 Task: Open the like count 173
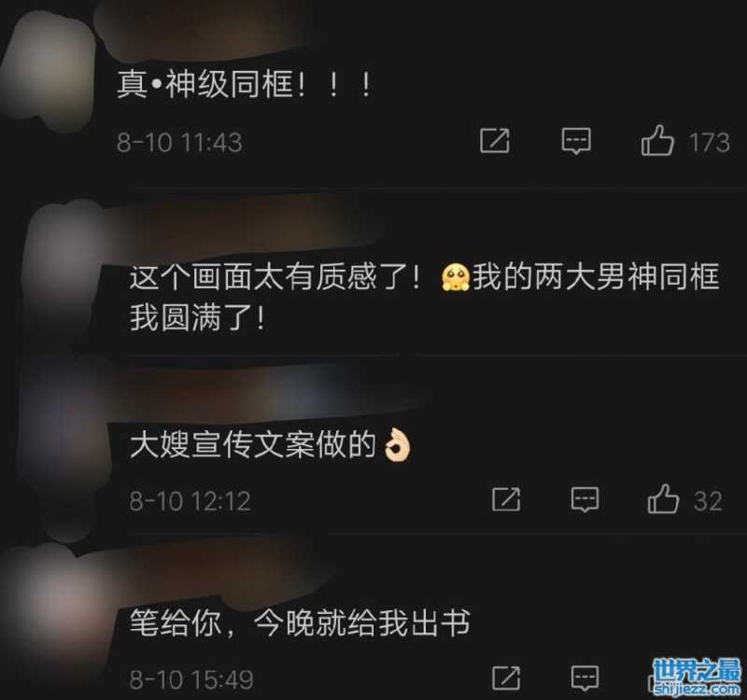click(x=709, y=143)
